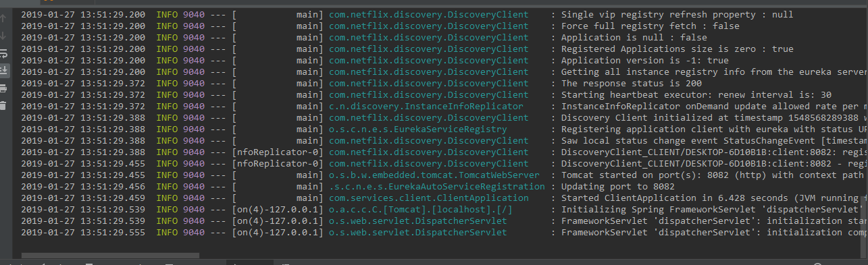The width and height of the screenshot is (868, 265).
Task: Click [nfoReplicator-0] thread on the 13:51:29.455 DiscoveryClient line
Action: 278,163
